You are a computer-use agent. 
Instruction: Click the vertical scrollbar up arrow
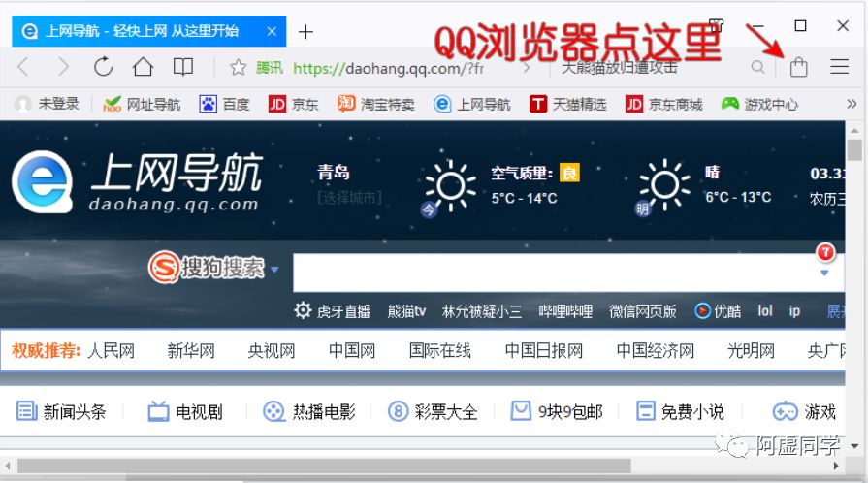click(x=854, y=131)
